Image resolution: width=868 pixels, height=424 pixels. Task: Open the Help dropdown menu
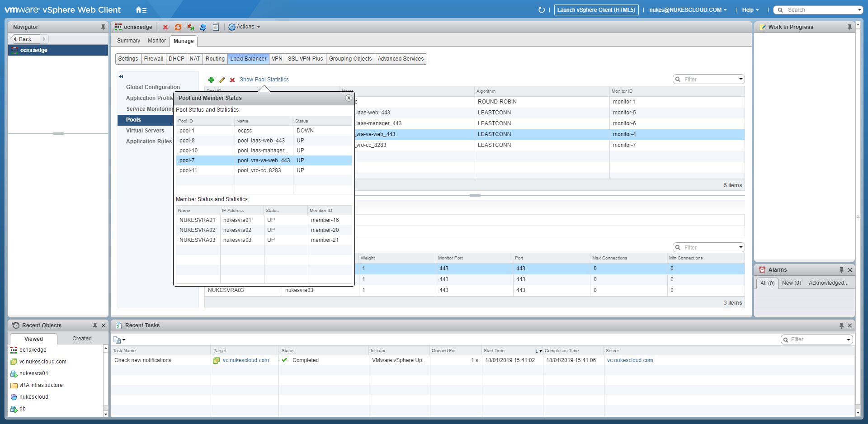[x=750, y=10]
